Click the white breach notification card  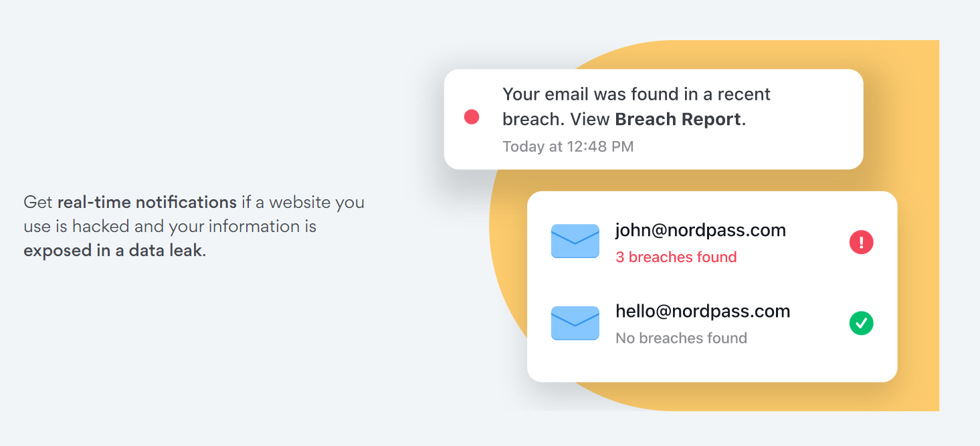(x=654, y=119)
